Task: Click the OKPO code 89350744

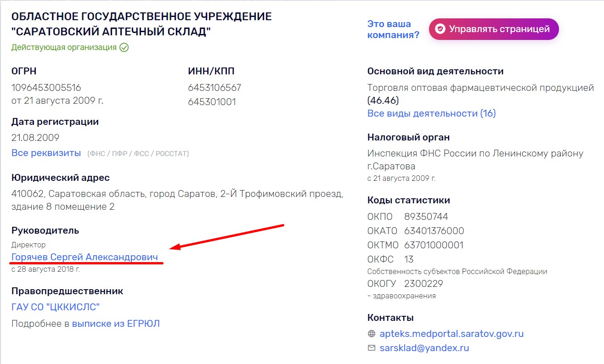Action: [426, 217]
